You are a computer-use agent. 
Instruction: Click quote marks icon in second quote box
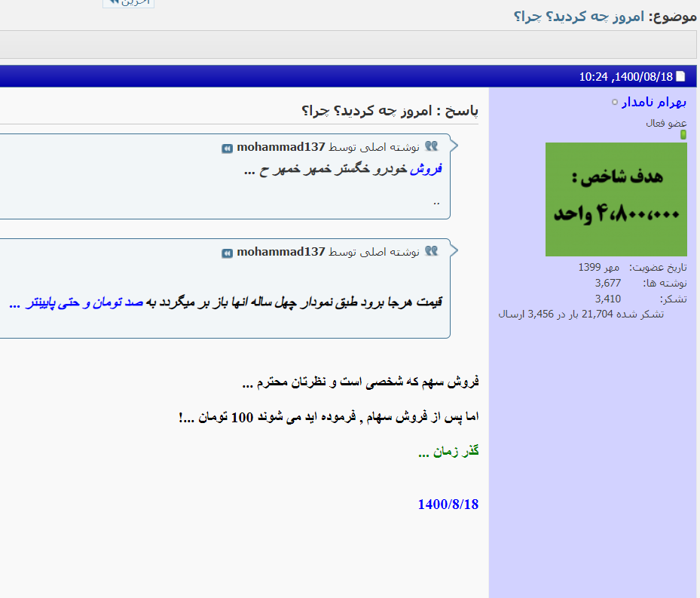pos(431,250)
